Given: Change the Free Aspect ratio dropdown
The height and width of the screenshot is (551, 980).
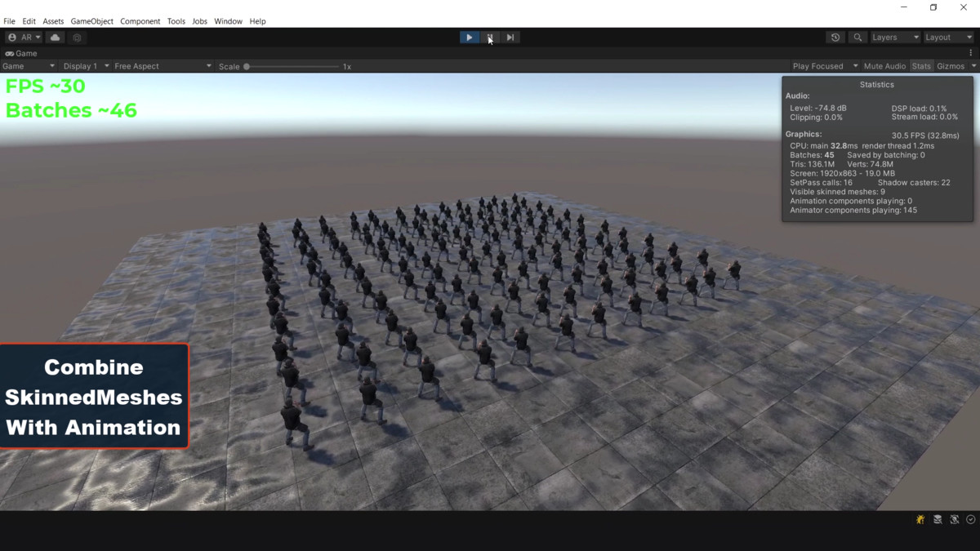Looking at the screenshot, I should tap(162, 65).
